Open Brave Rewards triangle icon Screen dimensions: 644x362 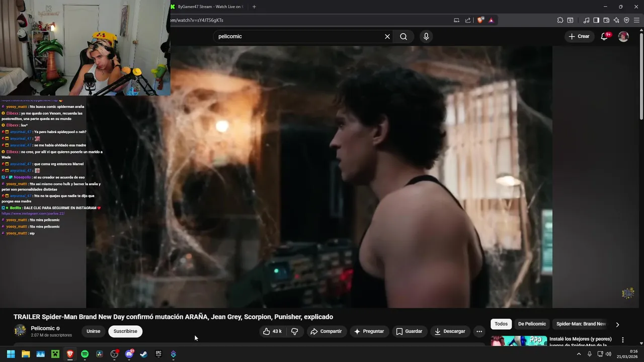coord(491,20)
